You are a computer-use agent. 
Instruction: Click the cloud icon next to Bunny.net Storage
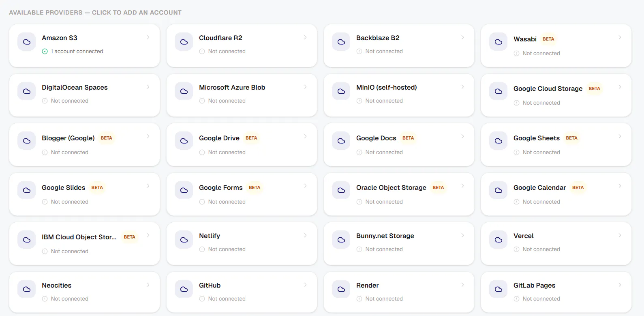pyautogui.click(x=341, y=240)
